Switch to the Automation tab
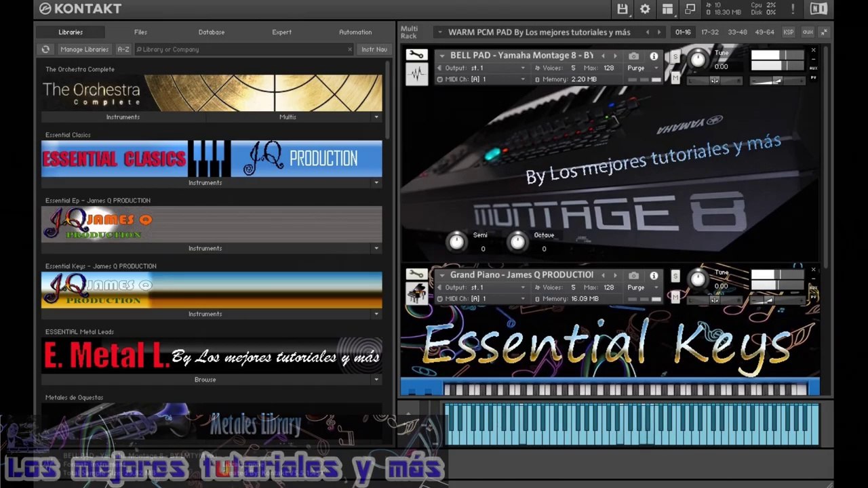 (355, 32)
